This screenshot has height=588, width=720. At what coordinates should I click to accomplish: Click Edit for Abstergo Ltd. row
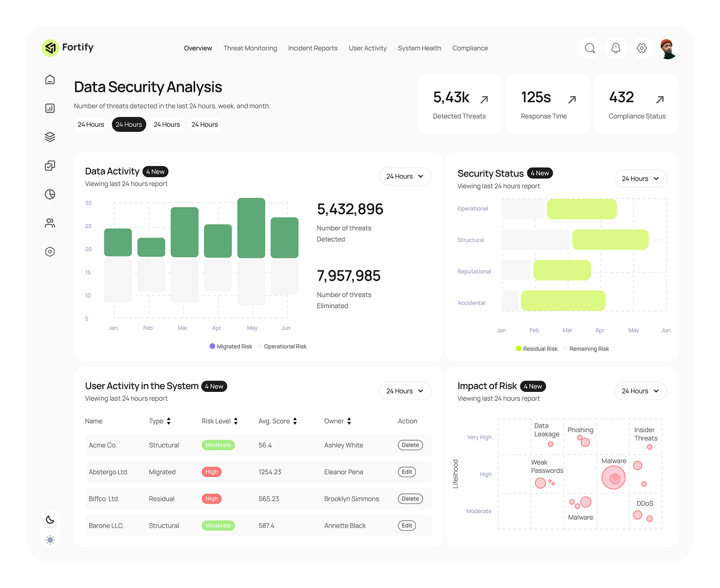[x=407, y=472]
